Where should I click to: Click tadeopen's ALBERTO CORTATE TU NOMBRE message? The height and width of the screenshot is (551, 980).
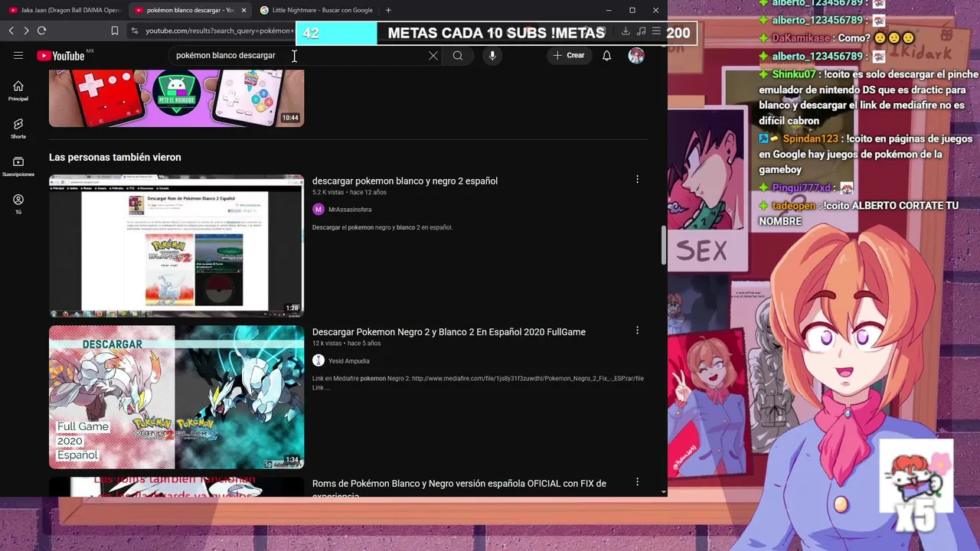[x=858, y=214]
